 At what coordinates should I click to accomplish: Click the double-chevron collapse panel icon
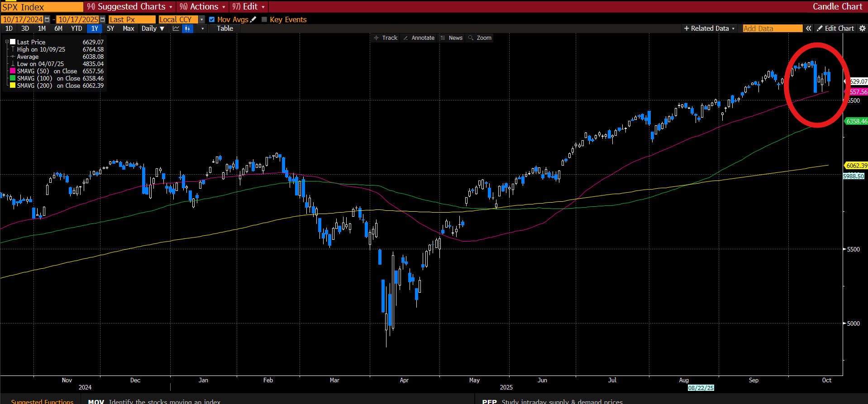[809, 28]
